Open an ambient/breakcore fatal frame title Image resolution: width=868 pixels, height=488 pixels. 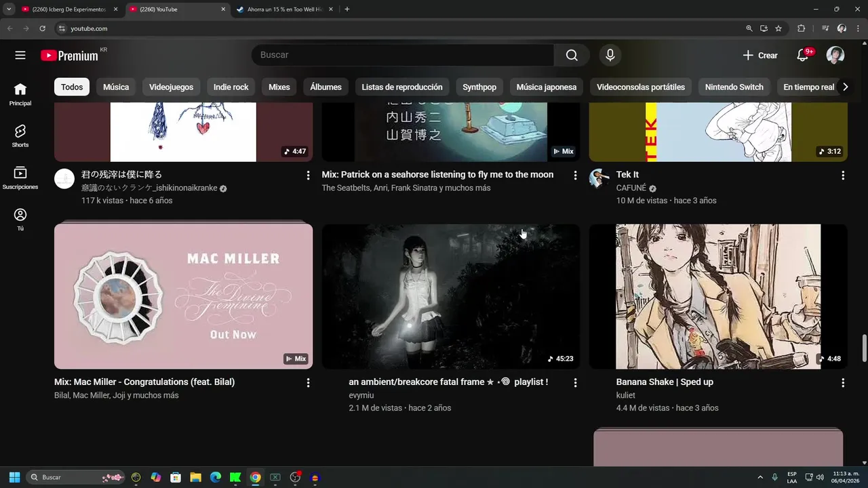[x=448, y=382]
